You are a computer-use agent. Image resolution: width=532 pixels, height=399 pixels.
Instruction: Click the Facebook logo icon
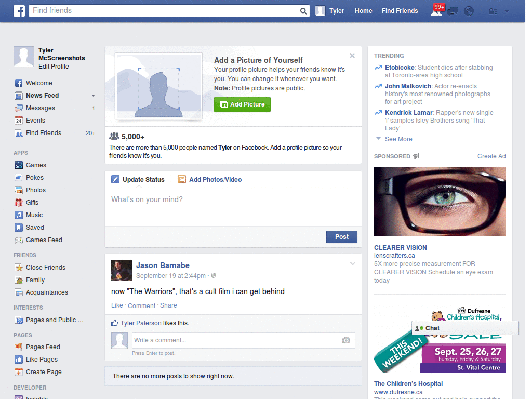pyautogui.click(x=19, y=11)
